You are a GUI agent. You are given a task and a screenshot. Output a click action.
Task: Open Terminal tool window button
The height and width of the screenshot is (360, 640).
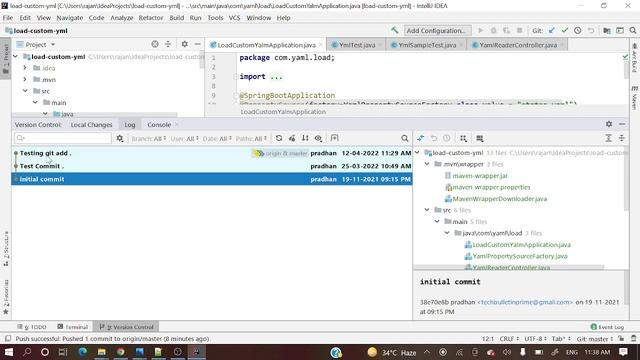click(x=73, y=327)
